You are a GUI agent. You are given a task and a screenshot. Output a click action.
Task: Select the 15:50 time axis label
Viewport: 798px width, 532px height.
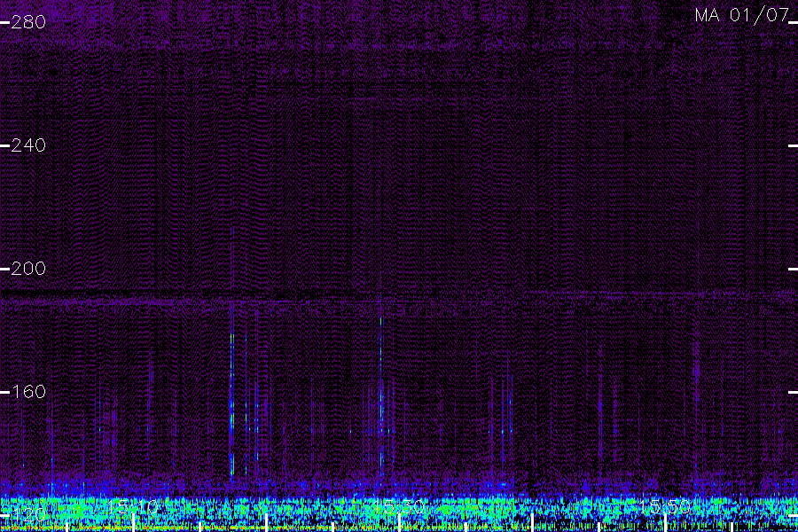[x=665, y=507]
